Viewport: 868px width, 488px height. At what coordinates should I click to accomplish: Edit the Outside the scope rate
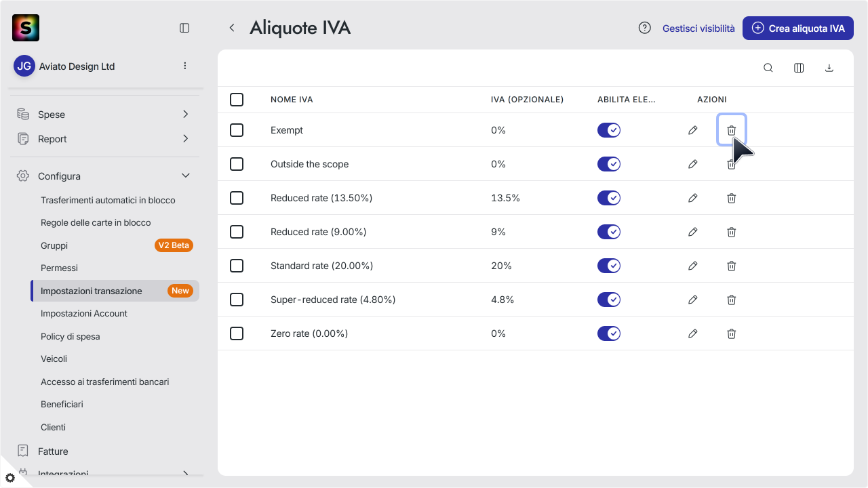692,164
